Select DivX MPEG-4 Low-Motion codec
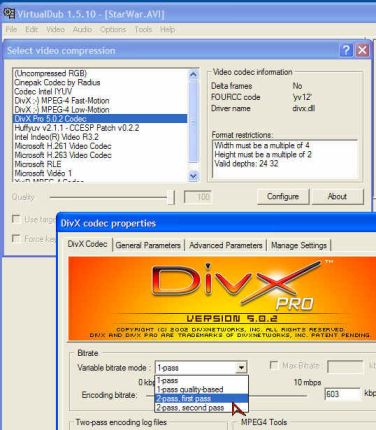 pos(100,109)
